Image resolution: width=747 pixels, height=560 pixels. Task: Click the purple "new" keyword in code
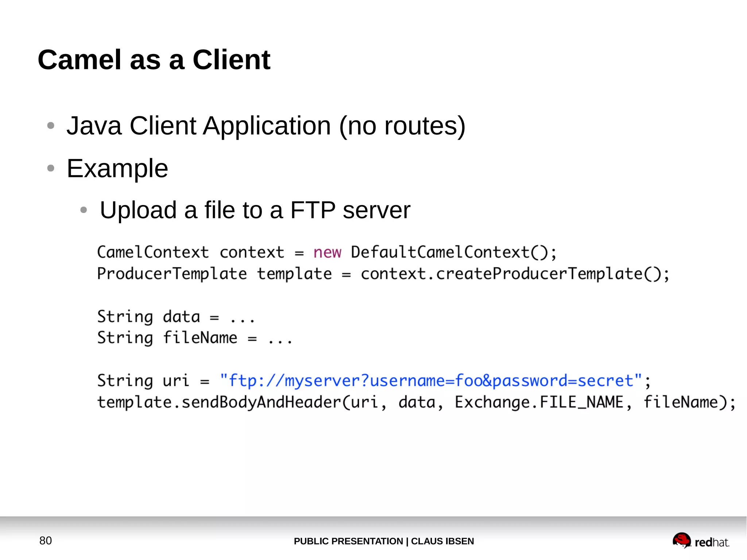coord(327,252)
